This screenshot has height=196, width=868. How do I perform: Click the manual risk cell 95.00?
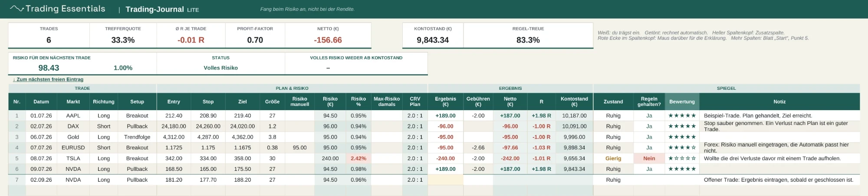(x=299, y=147)
